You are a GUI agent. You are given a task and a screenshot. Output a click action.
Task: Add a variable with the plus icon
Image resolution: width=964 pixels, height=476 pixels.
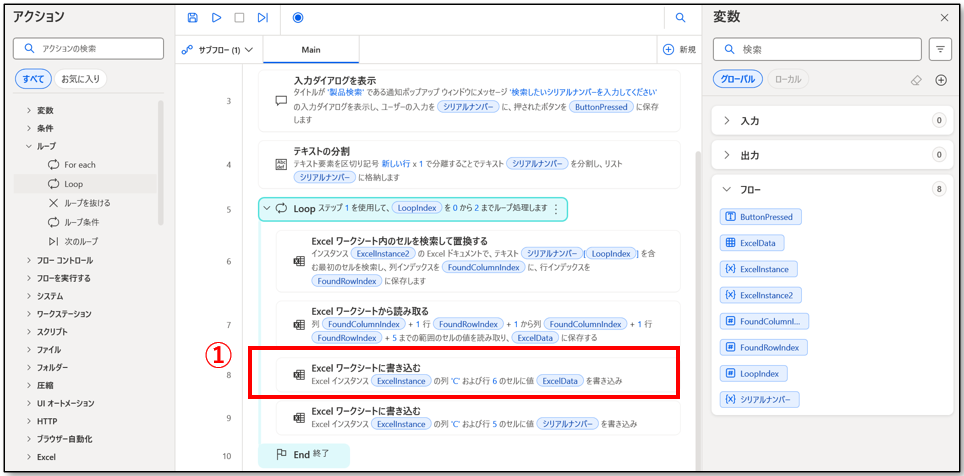(940, 80)
